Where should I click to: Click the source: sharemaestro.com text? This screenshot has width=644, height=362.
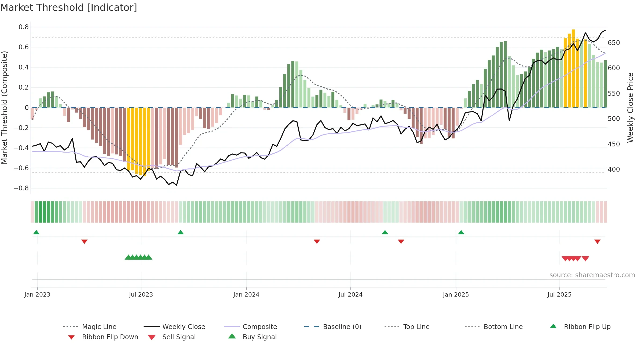592,275
